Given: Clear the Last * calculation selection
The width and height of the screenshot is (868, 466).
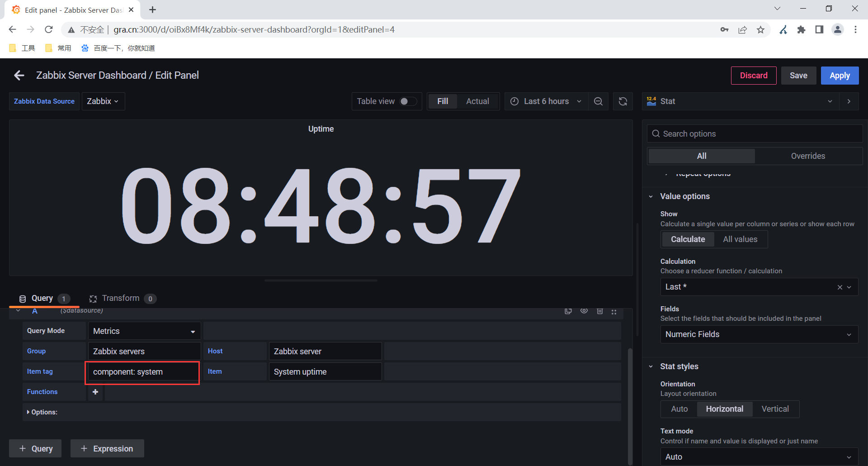Looking at the screenshot, I should click(x=840, y=287).
